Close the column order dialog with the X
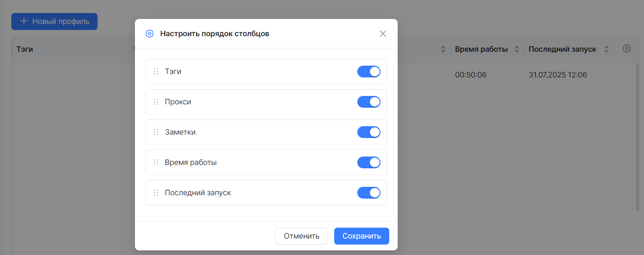Image resolution: width=644 pixels, height=255 pixels. click(x=383, y=33)
